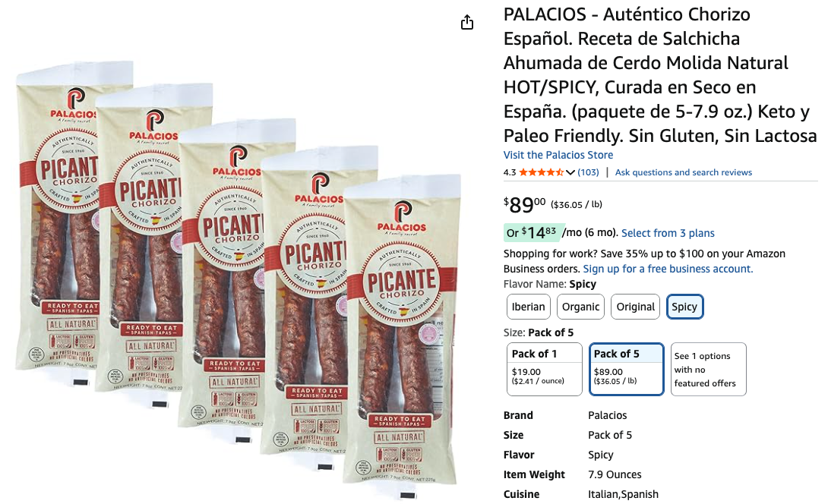Viewport: 828px width, 504px height.
Task: Click the product title heading
Action: point(660,75)
